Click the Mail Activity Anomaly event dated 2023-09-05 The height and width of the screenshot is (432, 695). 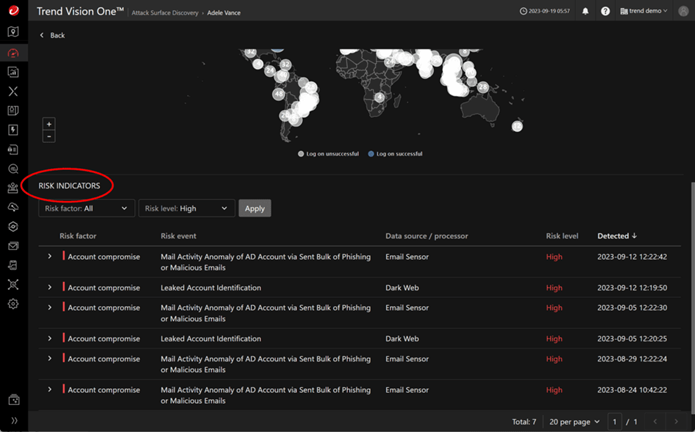pos(266,313)
